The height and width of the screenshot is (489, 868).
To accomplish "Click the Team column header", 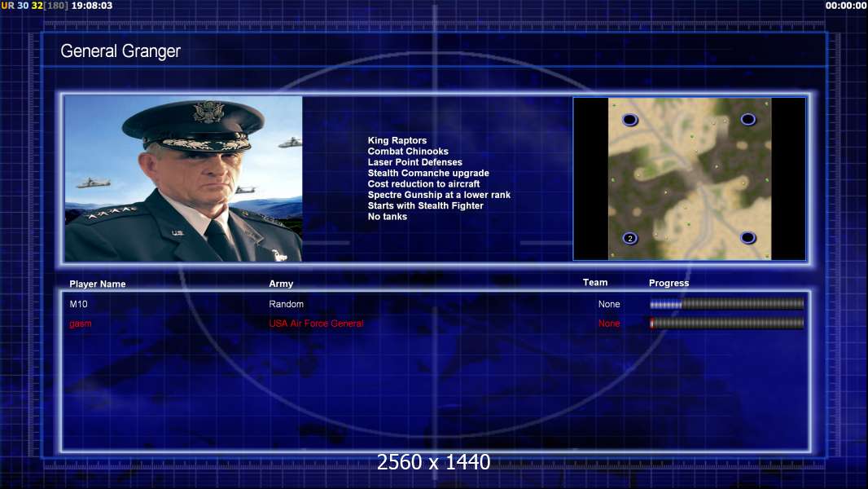I will (595, 283).
